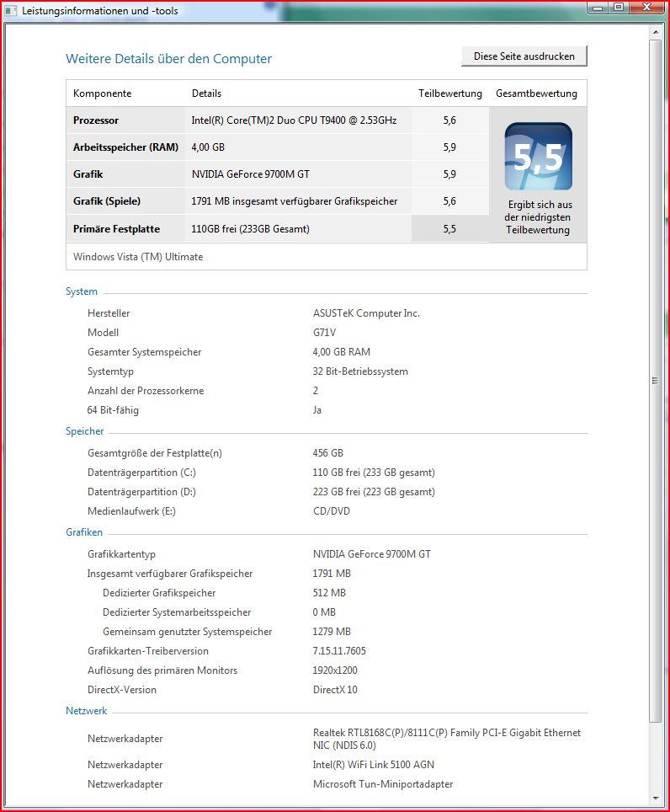670x812 pixels.
Task: Click the Prozessor row label
Action: coord(96,120)
